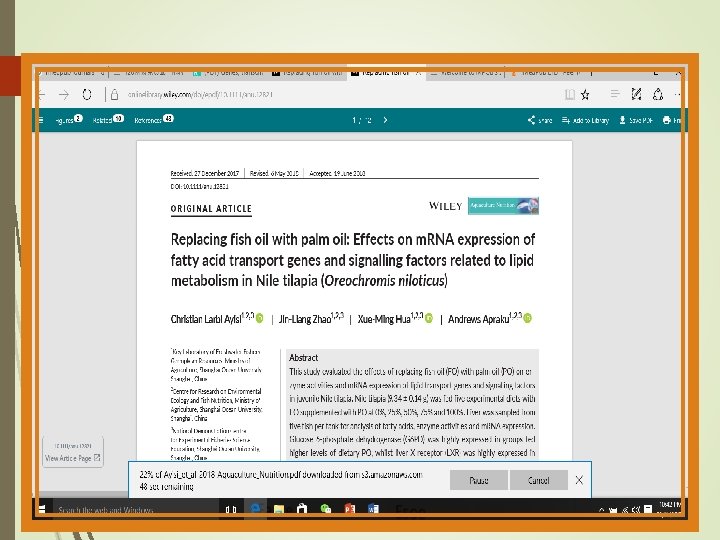The image size is (720, 540).
Task: Cancel the PDF download
Action: coord(539,480)
